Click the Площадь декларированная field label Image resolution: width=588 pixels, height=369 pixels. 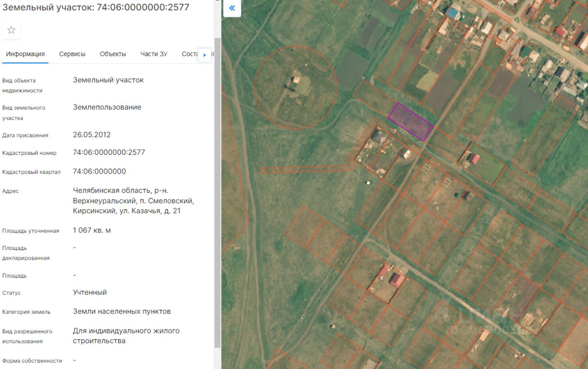pos(26,253)
